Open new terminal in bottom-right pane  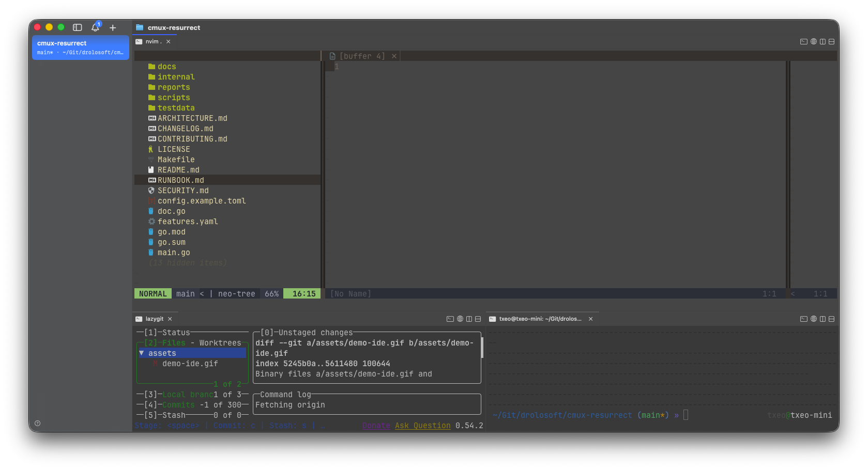tap(803, 319)
